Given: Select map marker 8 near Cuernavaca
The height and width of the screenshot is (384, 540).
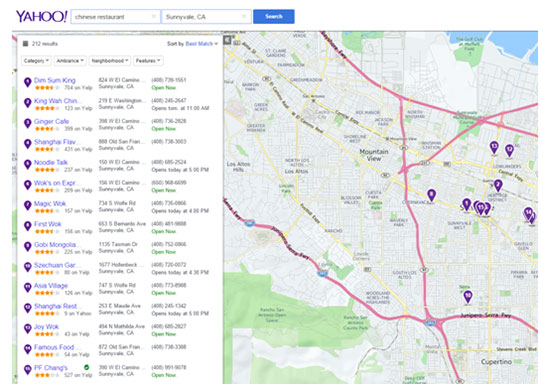Looking at the screenshot, I should click(432, 195).
